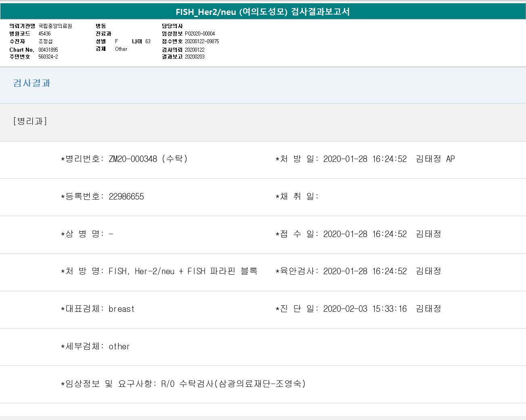Screen dimensions: 526x420
Task: Click patient name 조정섭
Action: pos(45,41)
